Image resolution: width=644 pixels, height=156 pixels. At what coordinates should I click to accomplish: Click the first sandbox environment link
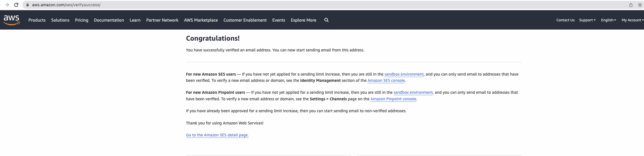tap(404, 74)
